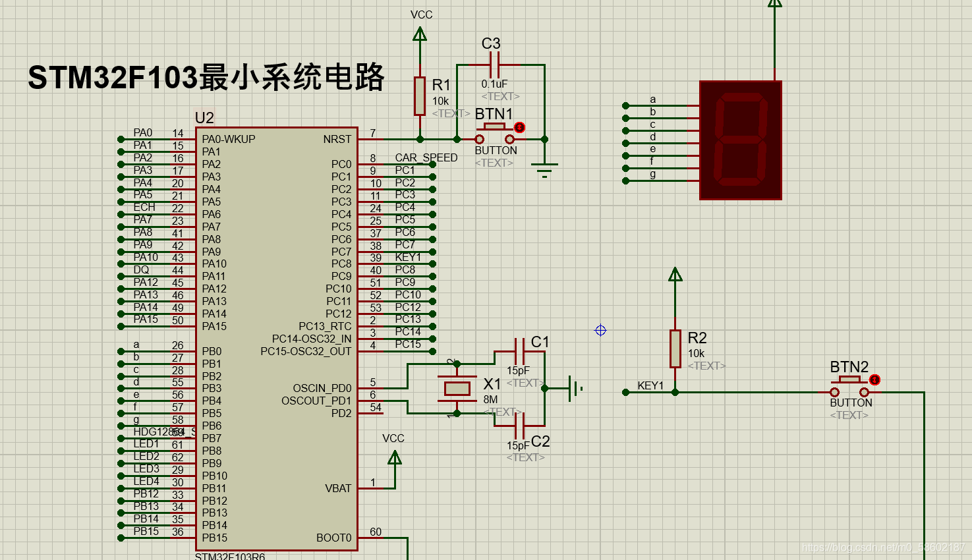Image resolution: width=972 pixels, height=560 pixels.
Task: Click the red marker on BTN2
Action: click(874, 379)
